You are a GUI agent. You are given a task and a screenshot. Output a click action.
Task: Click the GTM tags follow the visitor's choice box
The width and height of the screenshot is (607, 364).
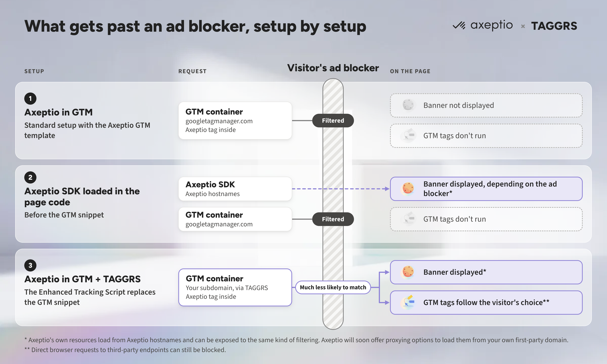[486, 302]
